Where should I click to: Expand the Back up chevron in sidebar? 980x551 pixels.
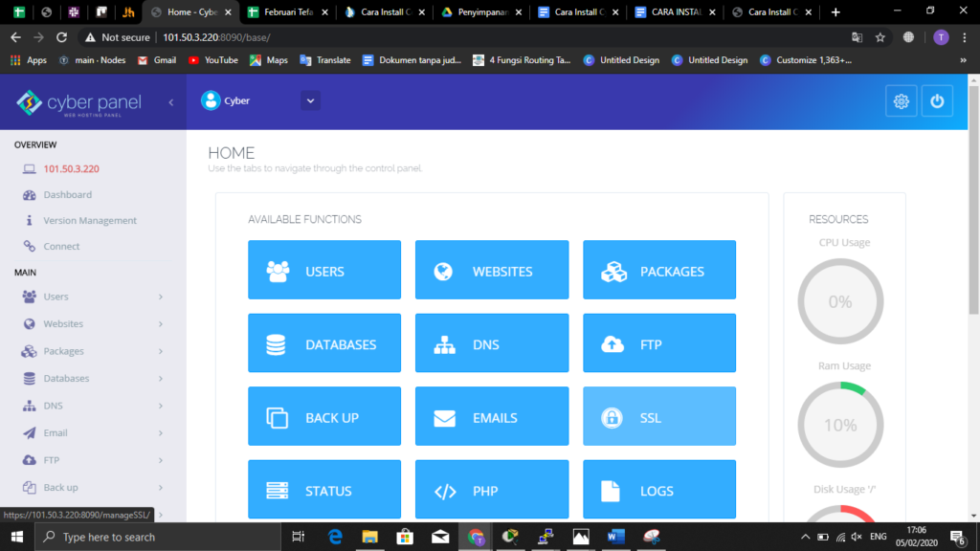pos(161,488)
